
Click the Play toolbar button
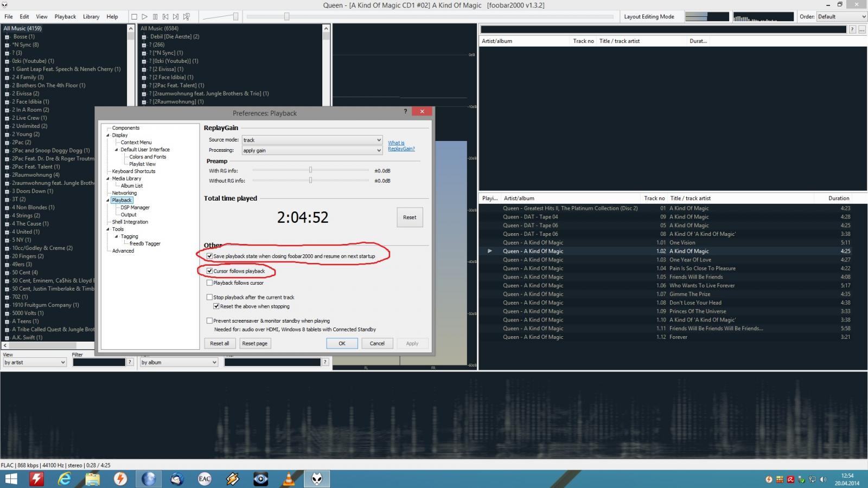145,17
